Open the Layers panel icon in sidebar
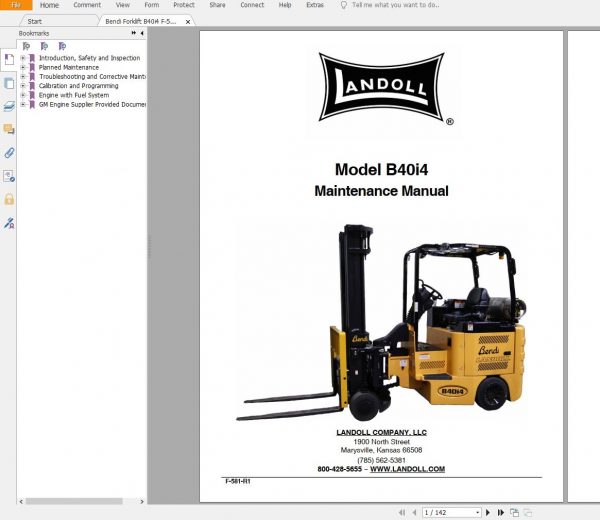600x520 pixels. (x=9, y=106)
